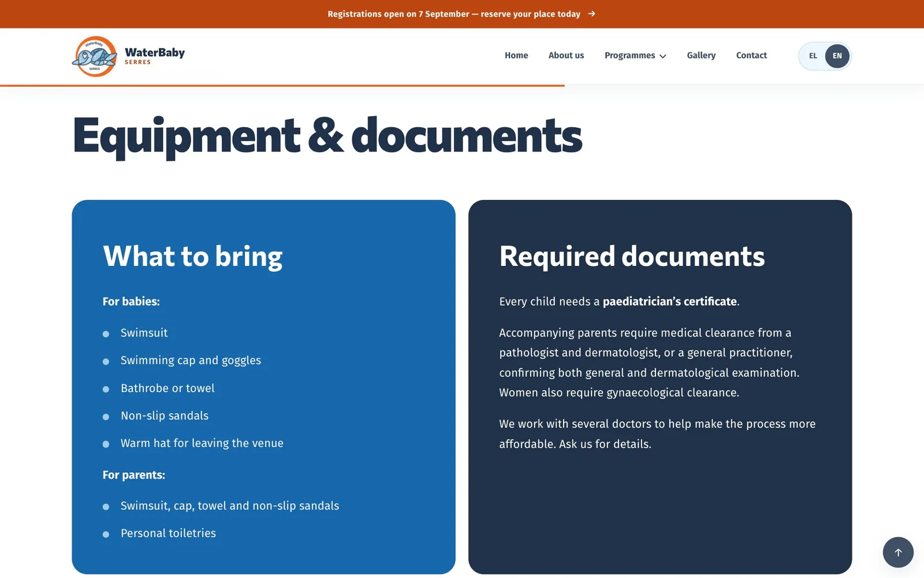Click the 'For parents:' label
The width and height of the screenshot is (924, 578).
pyautogui.click(x=134, y=475)
